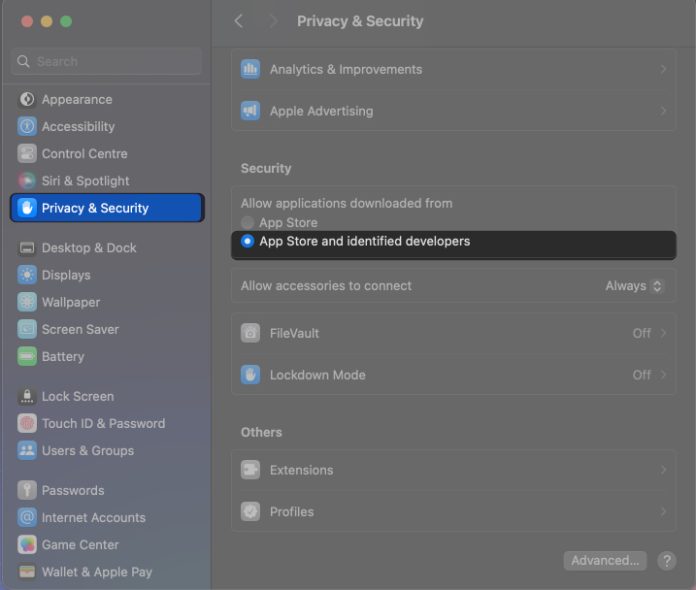The image size is (696, 590).
Task: Open FileVault row chevron
Action: coord(663,333)
